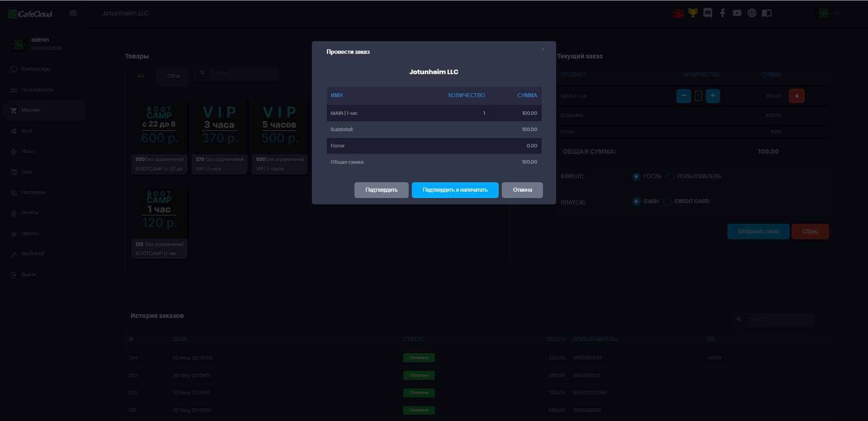Open the Discord icon in the header
868x421 pixels.
(708, 13)
